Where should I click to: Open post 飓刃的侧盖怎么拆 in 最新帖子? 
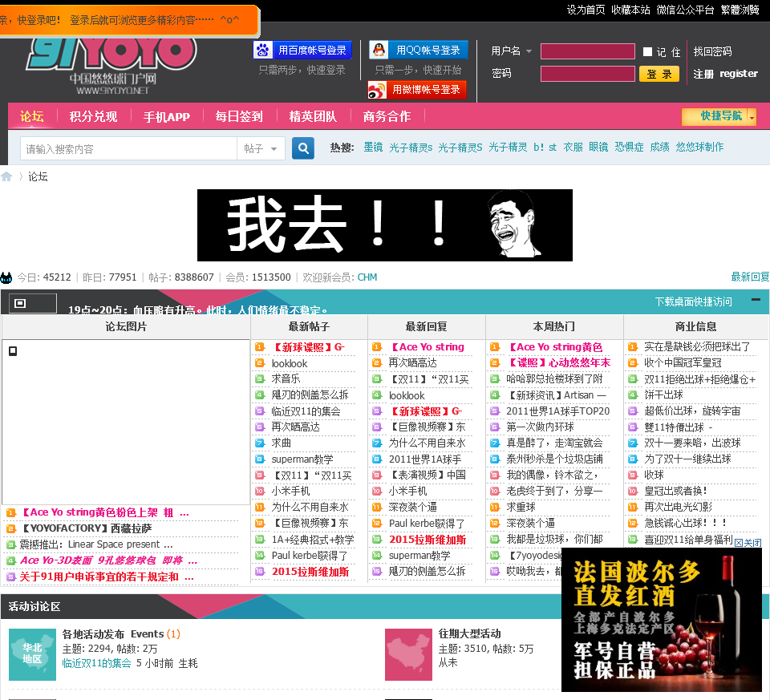coord(310,395)
